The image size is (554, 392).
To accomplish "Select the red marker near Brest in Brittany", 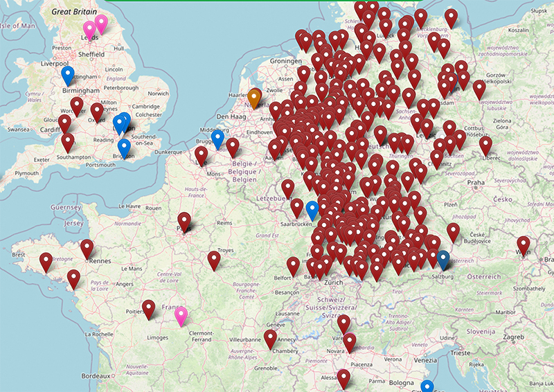I will point(46,262).
